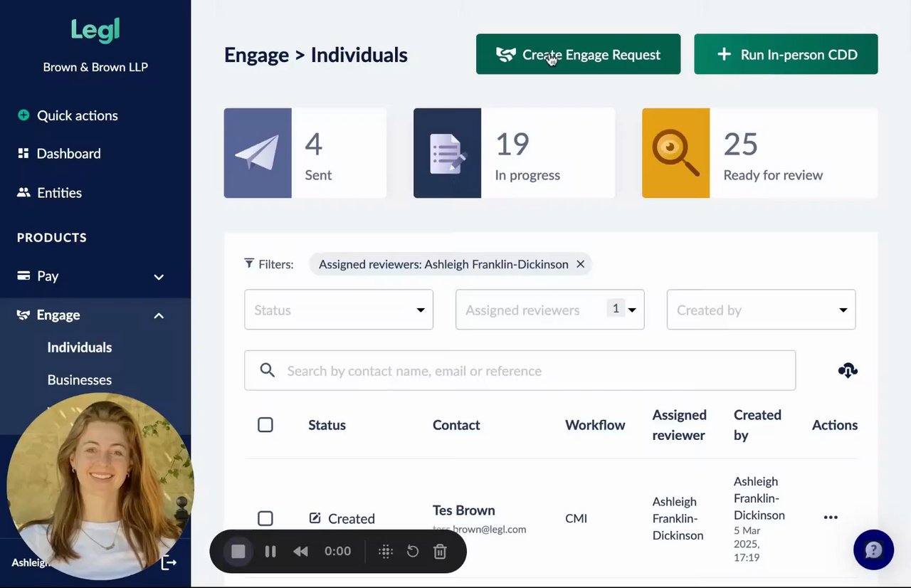Open the help chat question bubble
911x588 pixels.
click(x=873, y=550)
